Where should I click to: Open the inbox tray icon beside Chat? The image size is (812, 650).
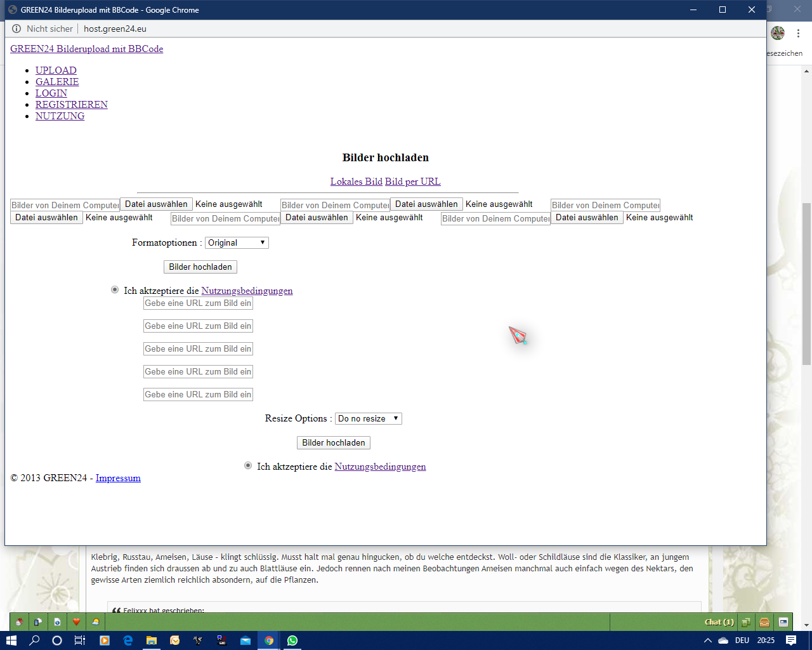click(x=764, y=622)
